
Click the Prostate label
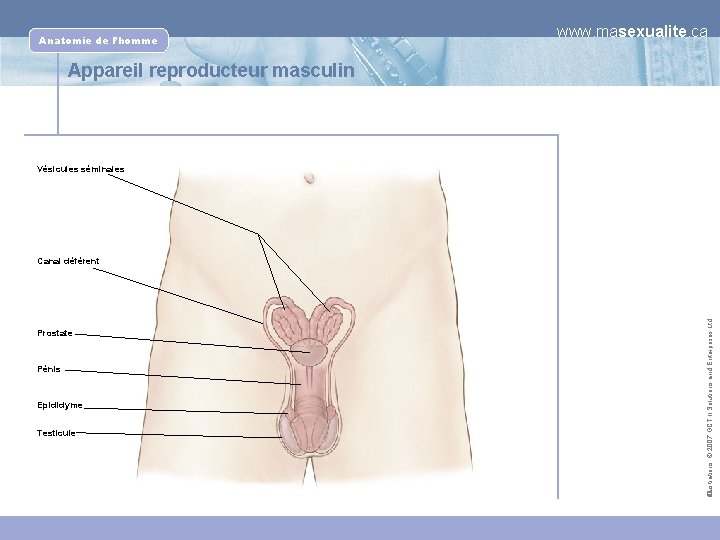(x=55, y=333)
